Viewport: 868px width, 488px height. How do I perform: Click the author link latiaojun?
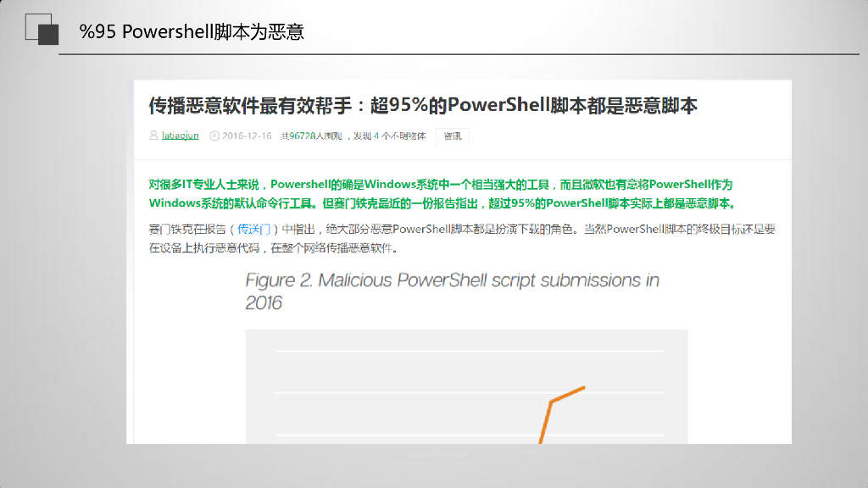click(x=180, y=136)
